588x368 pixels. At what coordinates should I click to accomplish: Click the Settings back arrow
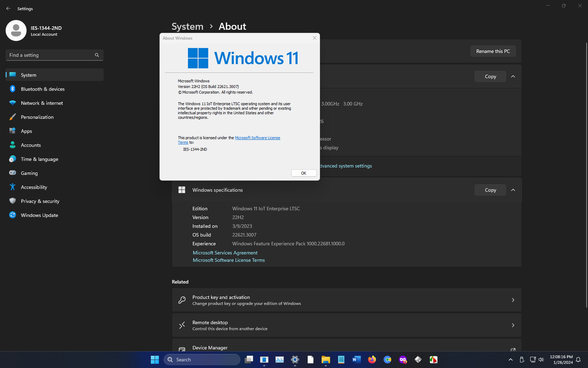[8, 9]
